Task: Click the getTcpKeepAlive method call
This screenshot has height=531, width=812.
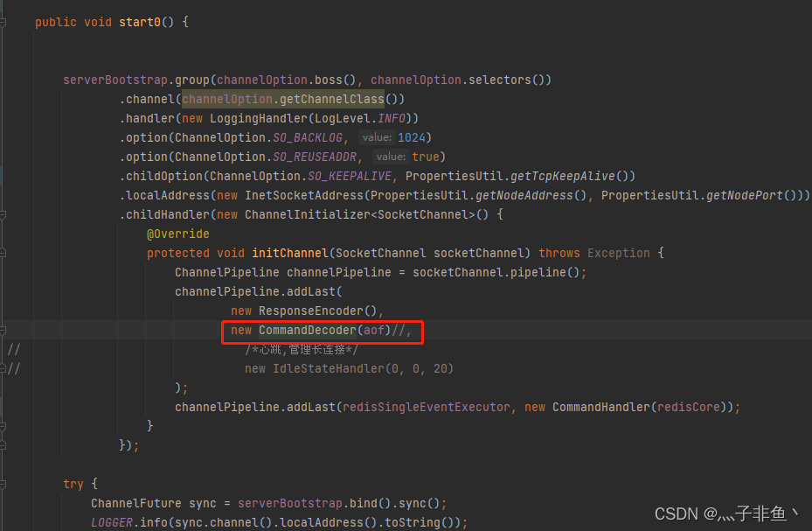Action: 562,176
